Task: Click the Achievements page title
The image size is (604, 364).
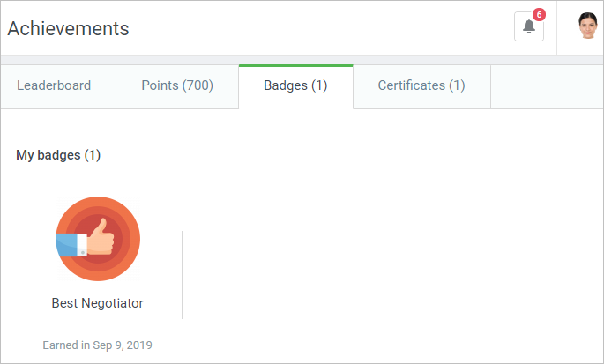Action: tap(68, 28)
